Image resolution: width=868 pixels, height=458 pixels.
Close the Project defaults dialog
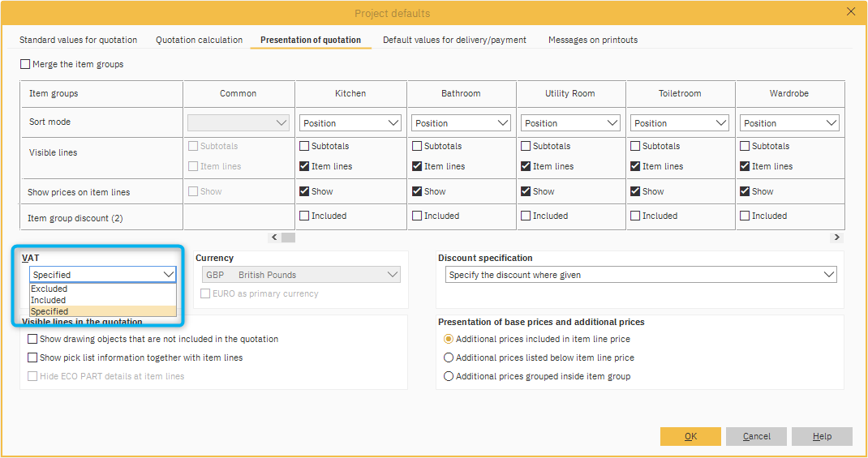point(850,11)
